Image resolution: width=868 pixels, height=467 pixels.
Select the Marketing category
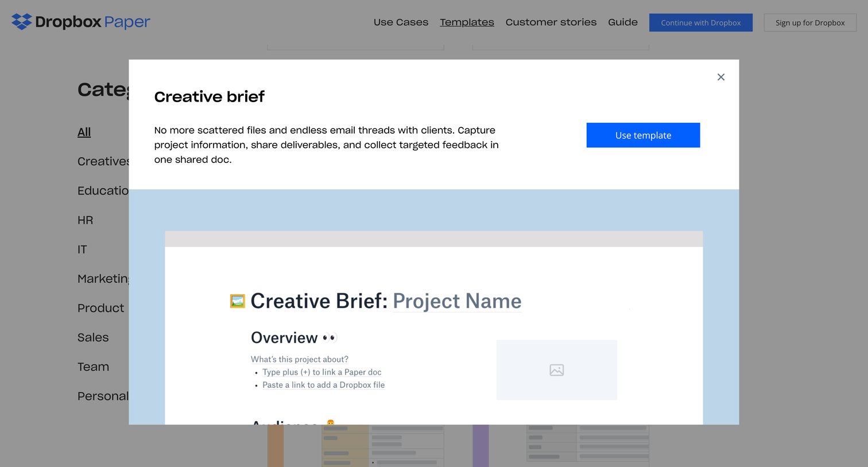(x=103, y=279)
